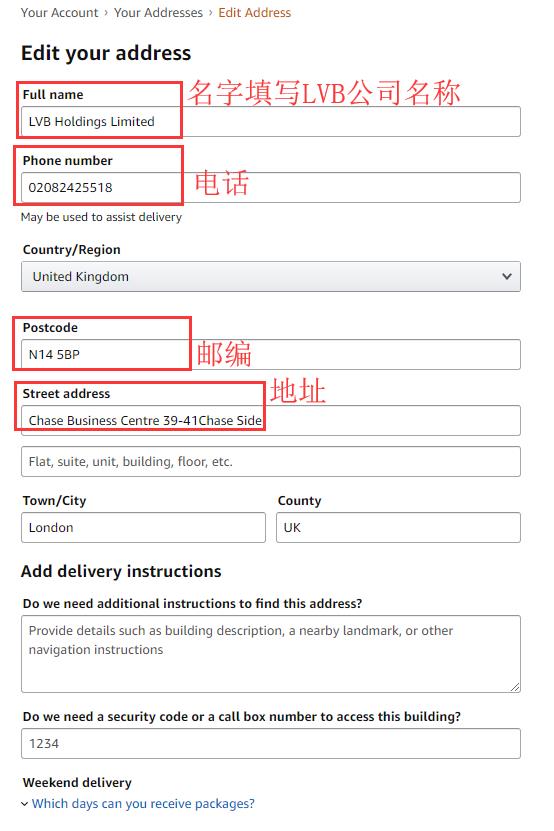Viewport: 554px width, 831px height.
Task: Open the Your Account breadcrumb link
Action: [59, 13]
